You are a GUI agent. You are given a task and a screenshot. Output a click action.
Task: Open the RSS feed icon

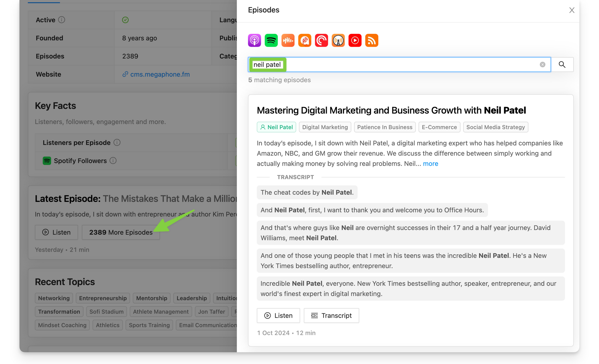tap(372, 40)
